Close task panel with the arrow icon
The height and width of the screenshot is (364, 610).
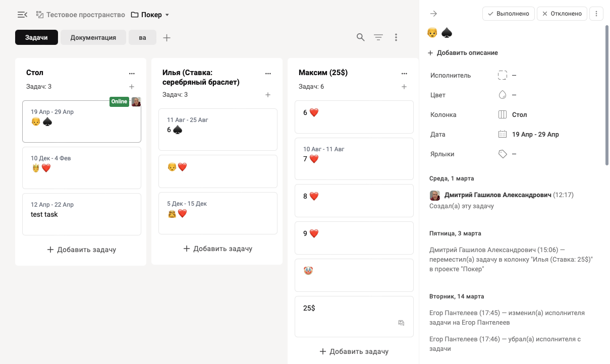[x=433, y=14]
